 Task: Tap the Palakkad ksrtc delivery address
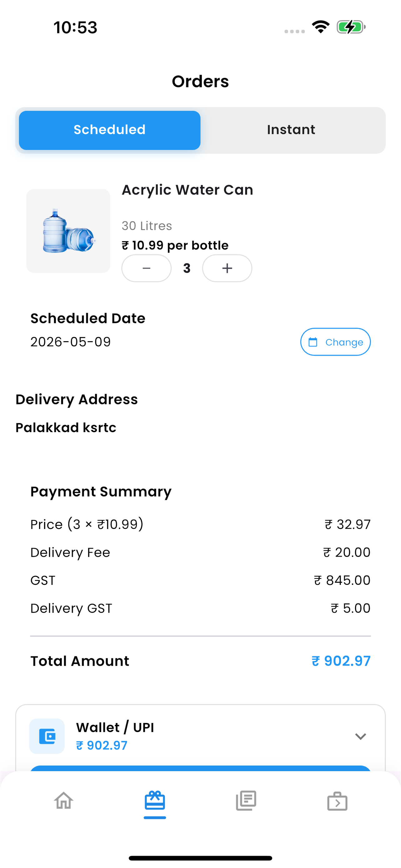pyautogui.click(x=66, y=428)
